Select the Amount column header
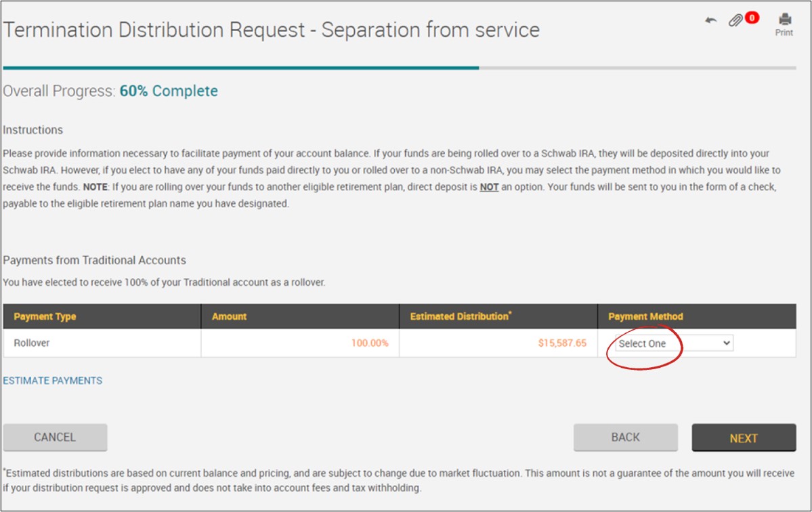This screenshot has width=812, height=512. tap(230, 316)
